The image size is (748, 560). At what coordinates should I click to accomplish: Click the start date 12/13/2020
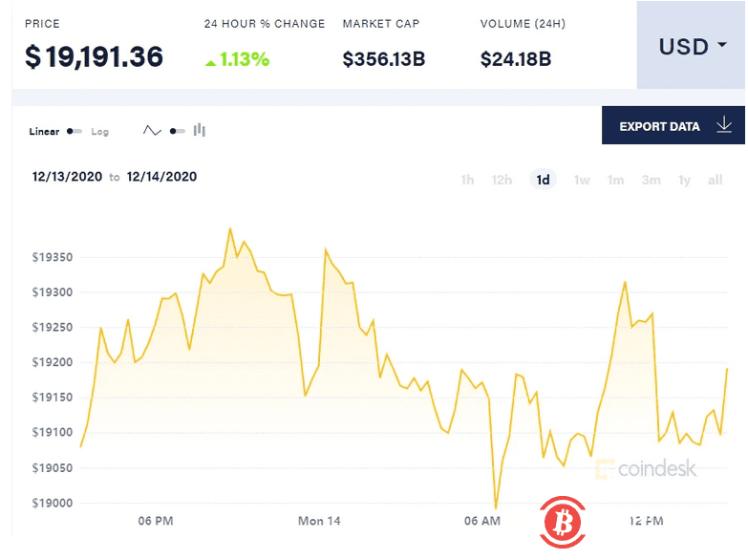(67, 177)
